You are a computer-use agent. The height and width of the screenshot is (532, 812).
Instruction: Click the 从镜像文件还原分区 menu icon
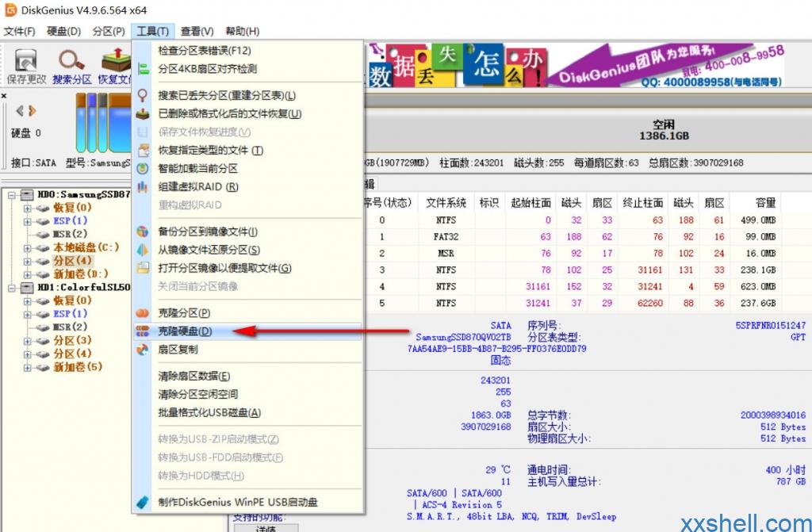143,250
